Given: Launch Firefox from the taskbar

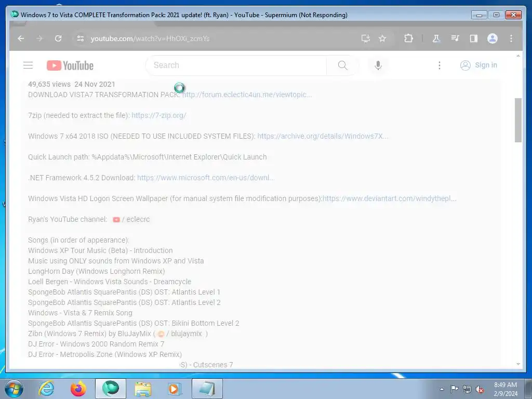Looking at the screenshot, I should pyautogui.click(x=78, y=389).
